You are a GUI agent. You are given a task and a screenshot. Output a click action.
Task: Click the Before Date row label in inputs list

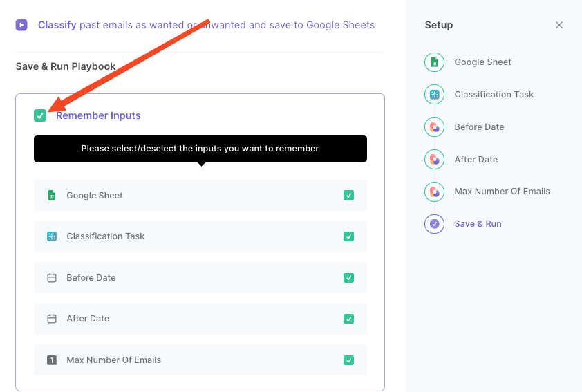(x=91, y=278)
